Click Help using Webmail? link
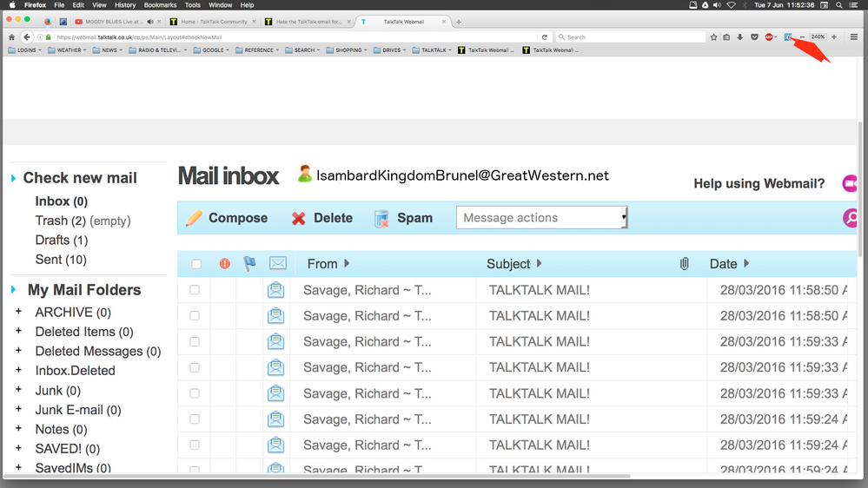 pyautogui.click(x=759, y=184)
